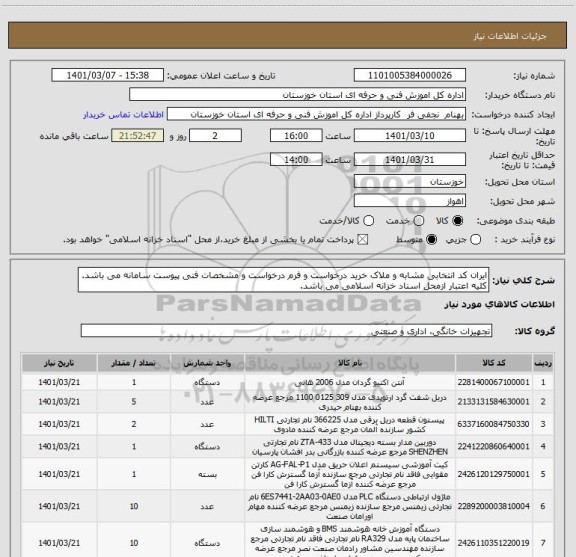Click the delivery province field خوزستان

point(410,182)
